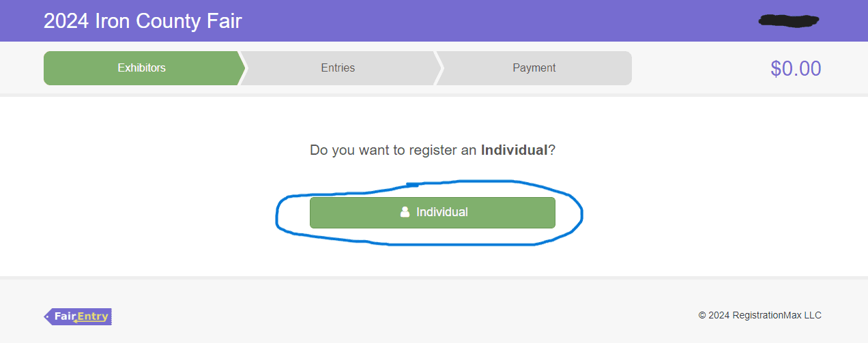Open the 2024 Iron County Fair title
This screenshot has height=343, width=868.
click(x=143, y=21)
